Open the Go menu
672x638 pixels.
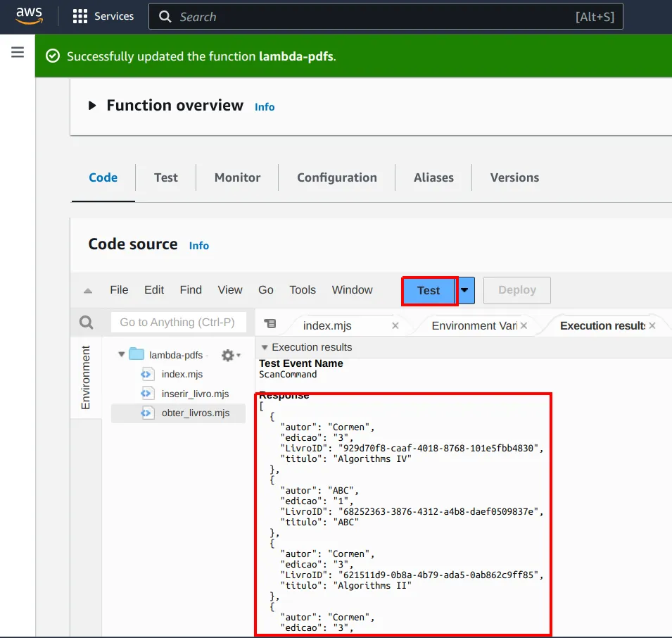click(266, 290)
